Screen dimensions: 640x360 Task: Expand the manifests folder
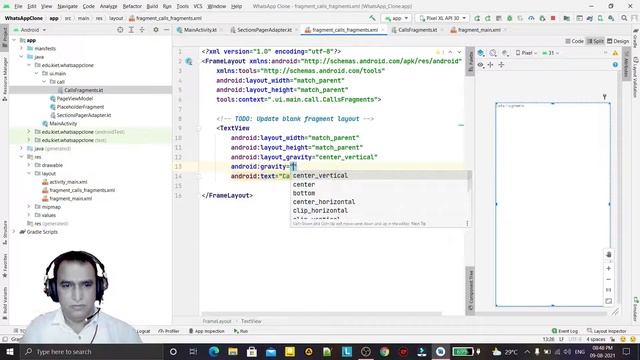22,48
